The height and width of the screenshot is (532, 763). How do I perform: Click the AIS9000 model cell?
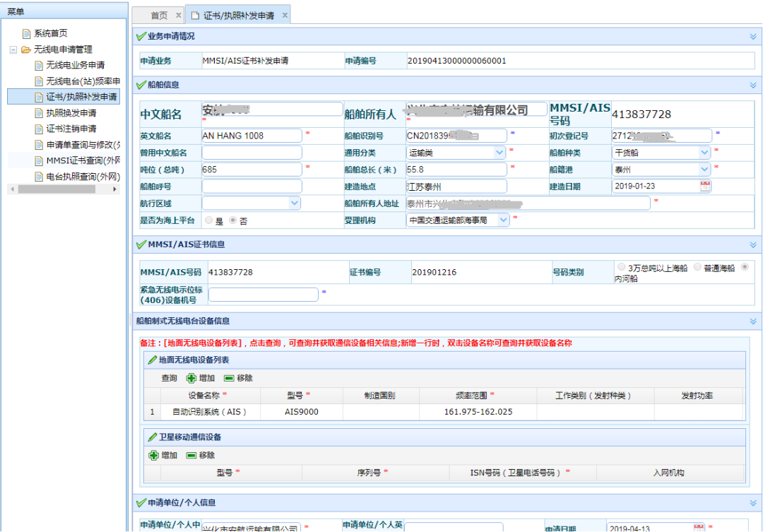[x=302, y=412]
